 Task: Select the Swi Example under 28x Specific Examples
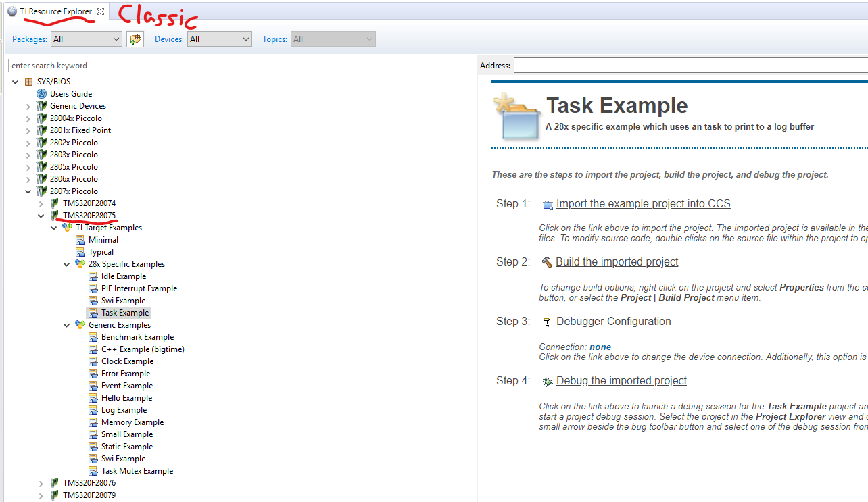[x=123, y=301]
